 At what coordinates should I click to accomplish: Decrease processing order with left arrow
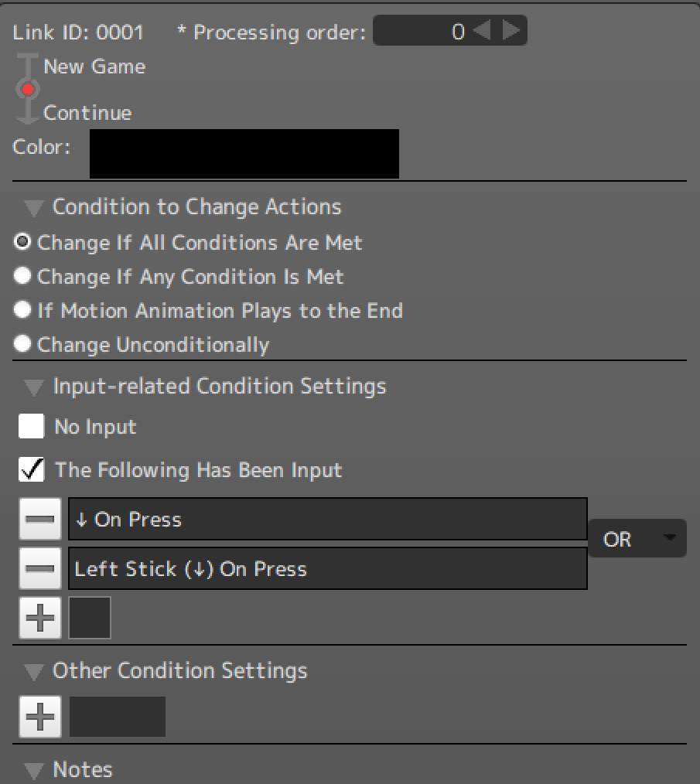coord(482,31)
